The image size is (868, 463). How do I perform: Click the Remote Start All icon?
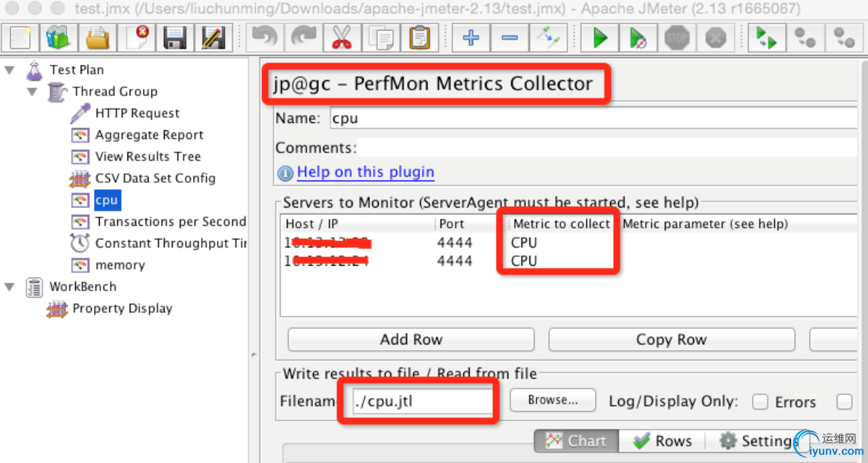click(x=767, y=38)
